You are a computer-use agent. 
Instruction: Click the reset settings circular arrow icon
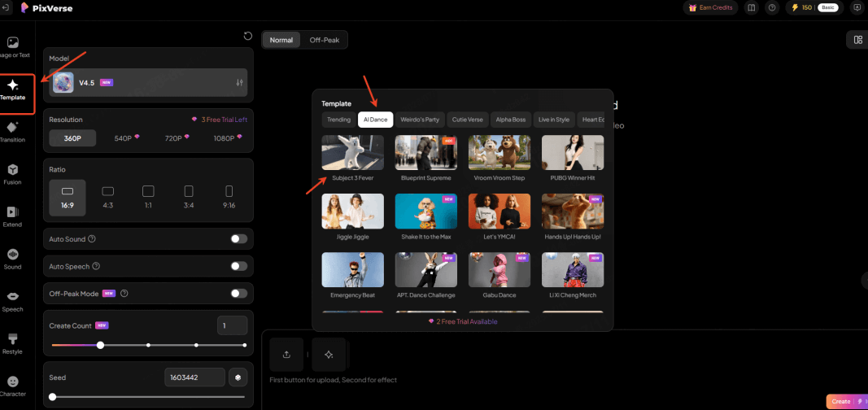248,36
